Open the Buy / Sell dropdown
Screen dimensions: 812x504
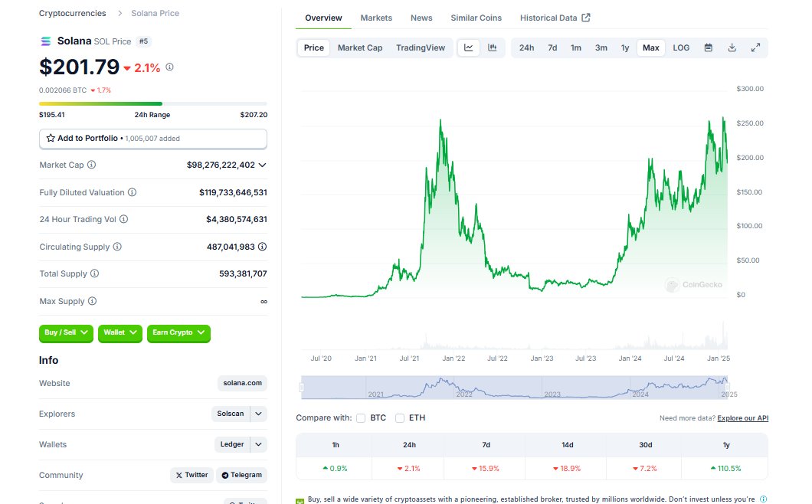pos(67,332)
